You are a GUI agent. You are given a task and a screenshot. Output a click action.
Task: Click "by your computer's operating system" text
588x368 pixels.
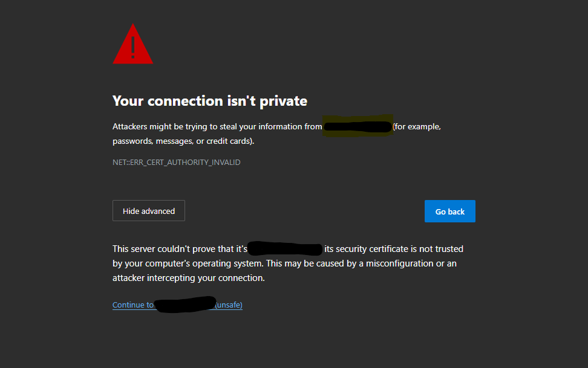[188, 263]
